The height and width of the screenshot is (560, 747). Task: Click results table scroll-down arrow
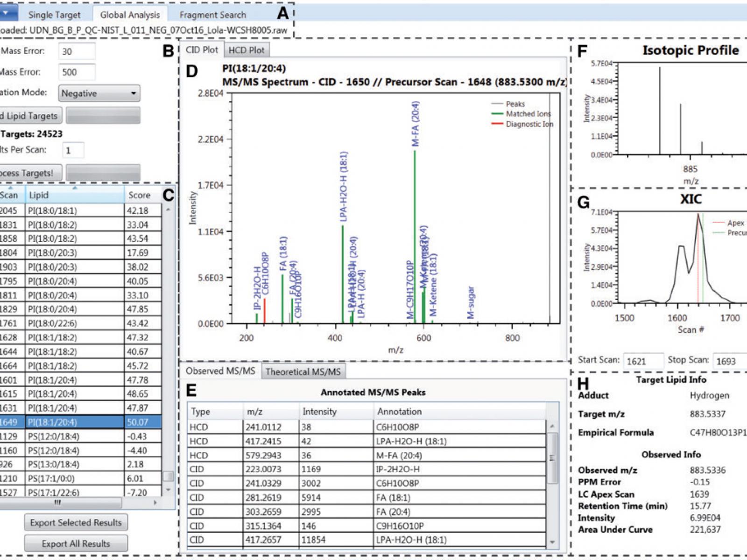pyautogui.click(x=168, y=490)
